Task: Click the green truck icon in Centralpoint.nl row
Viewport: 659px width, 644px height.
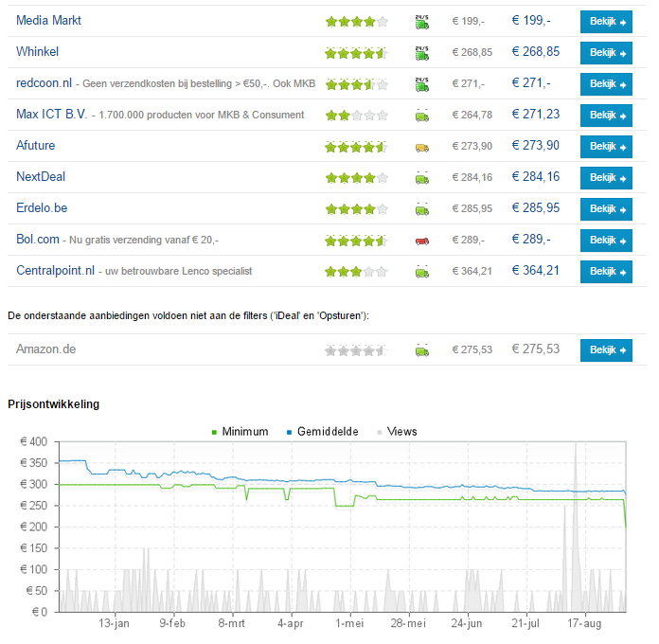Action: pyautogui.click(x=422, y=273)
